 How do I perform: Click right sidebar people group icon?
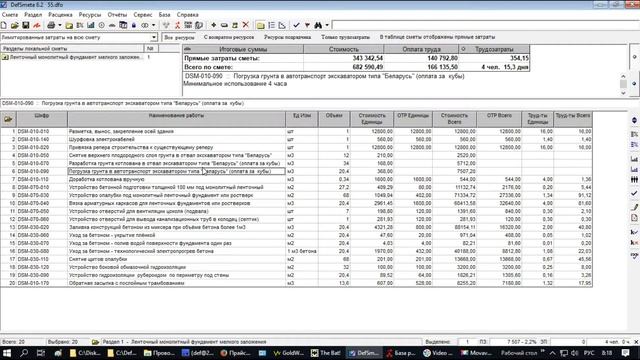[x=634, y=180]
